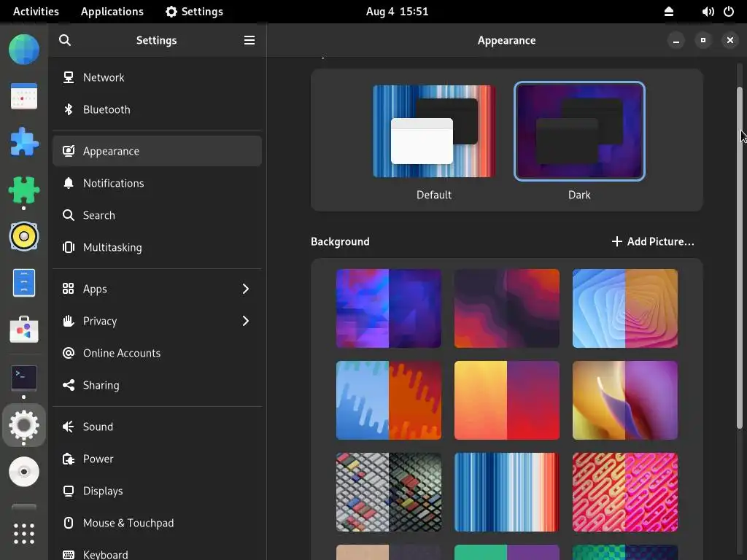This screenshot has height=560, width=747.
Task: Open the volume indicator in the top bar
Action: pos(708,12)
